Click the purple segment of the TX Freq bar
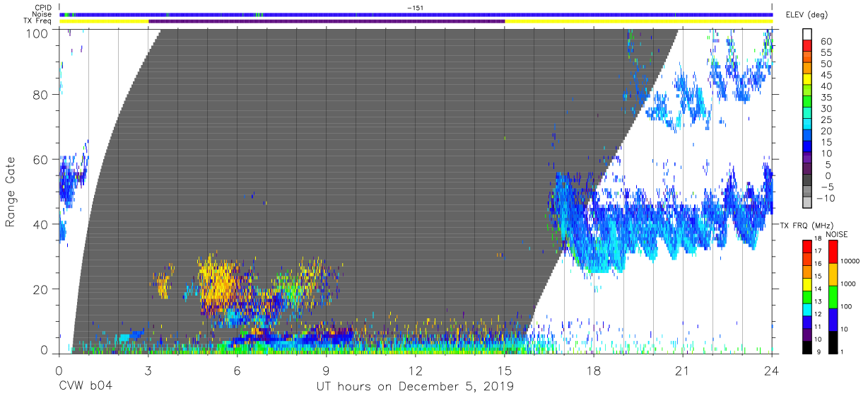This screenshot has height=401, width=868. pos(327,21)
